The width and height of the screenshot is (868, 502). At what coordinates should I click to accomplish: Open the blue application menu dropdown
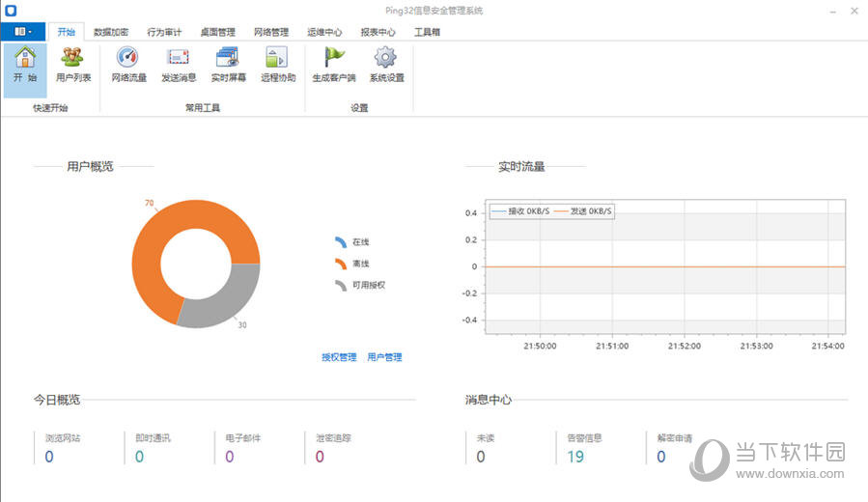23,32
